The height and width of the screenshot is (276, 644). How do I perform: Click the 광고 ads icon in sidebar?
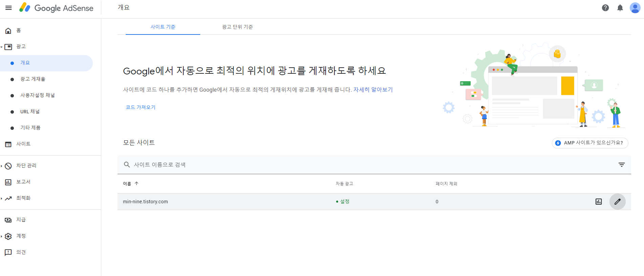(x=8, y=47)
